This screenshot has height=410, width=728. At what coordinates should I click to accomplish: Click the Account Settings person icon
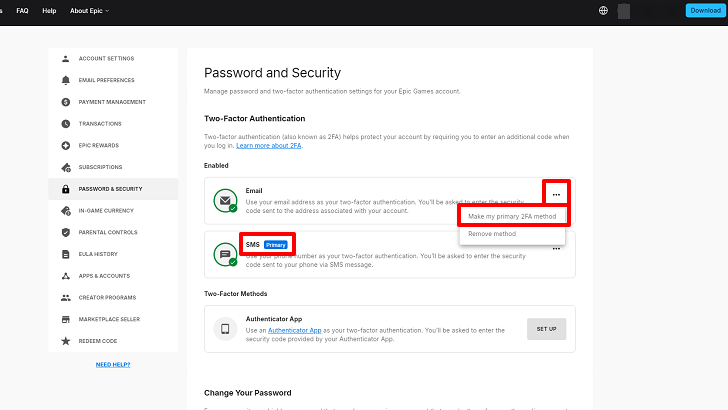coord(66,58)
